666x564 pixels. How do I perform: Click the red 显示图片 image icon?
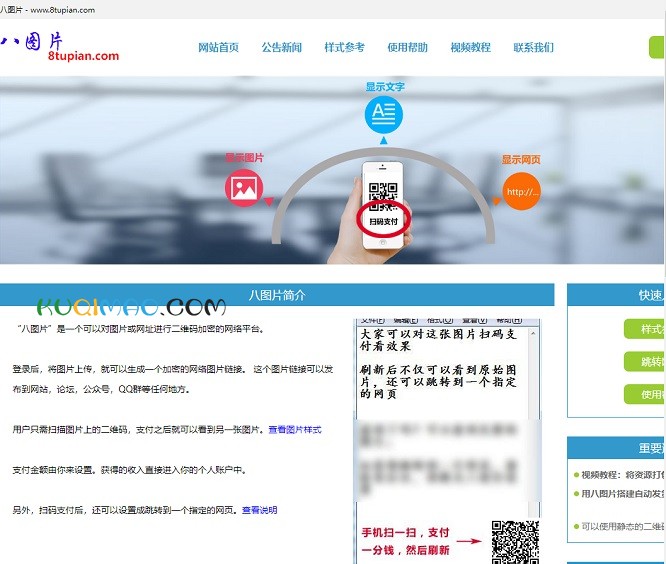(x=244, y=188)
